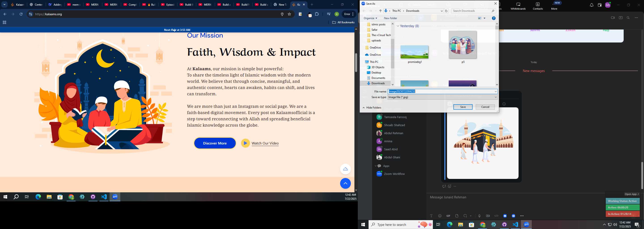Select Tamseela Farooq in Zoom contact list
The width and height of the screenshot is (644, 229).
coord(395,117)
